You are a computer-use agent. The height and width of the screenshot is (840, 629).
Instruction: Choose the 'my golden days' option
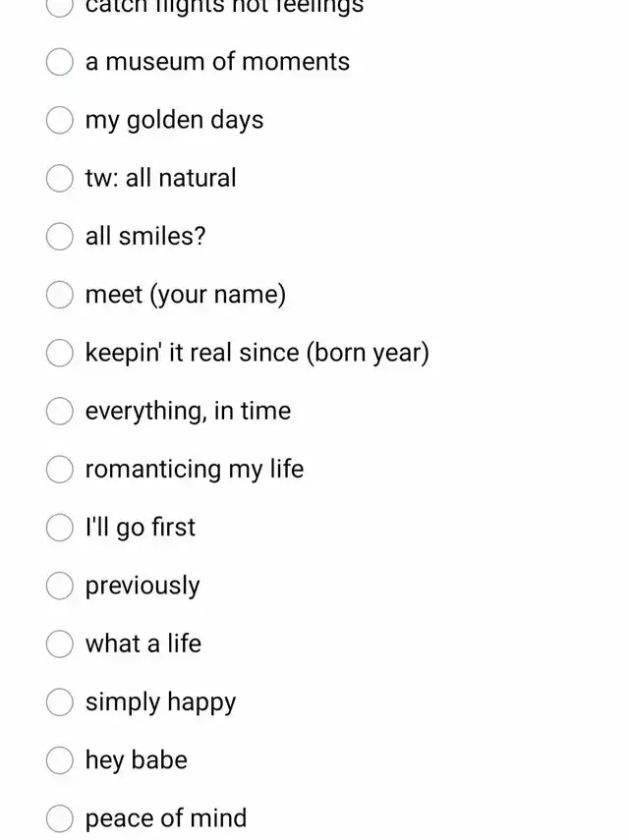60,120
